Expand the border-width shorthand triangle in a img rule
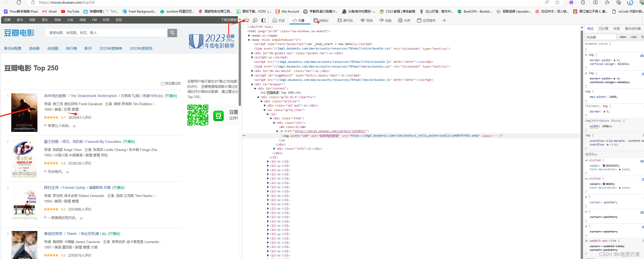 (x=615, y=60)
